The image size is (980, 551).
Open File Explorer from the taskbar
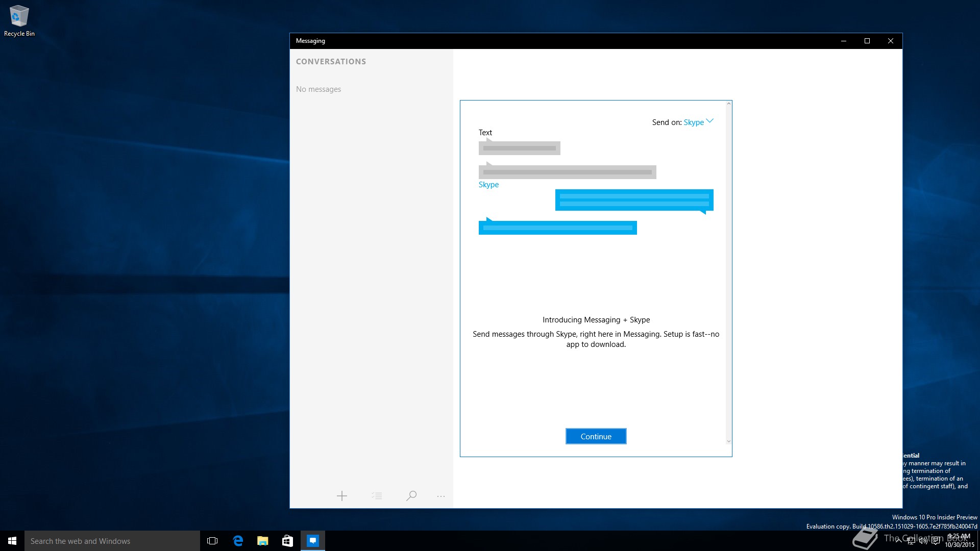coord(263,541)
